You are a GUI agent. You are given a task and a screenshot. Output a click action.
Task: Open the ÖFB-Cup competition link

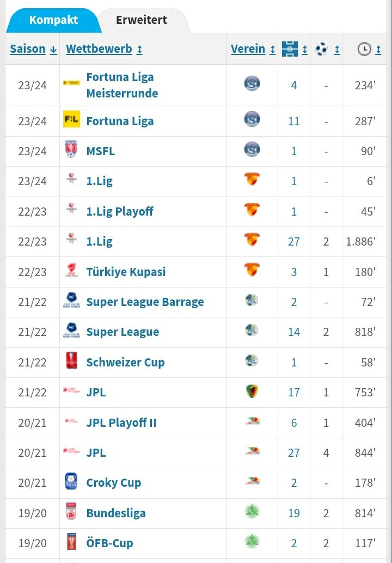[x=109, y=543]
